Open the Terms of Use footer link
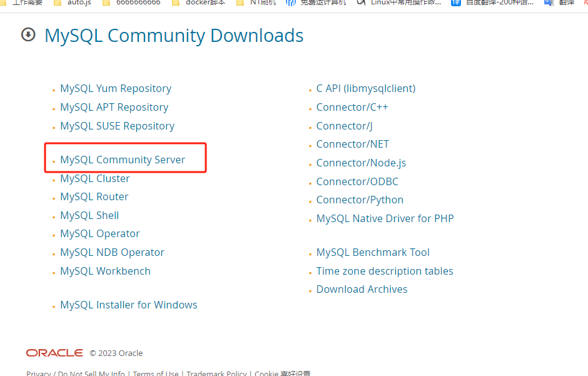 (156, 373)
